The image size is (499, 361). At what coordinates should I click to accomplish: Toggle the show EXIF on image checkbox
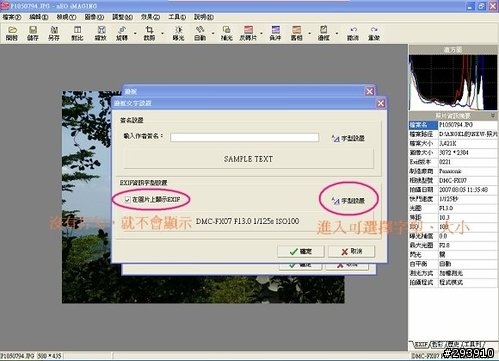point(127,200)
